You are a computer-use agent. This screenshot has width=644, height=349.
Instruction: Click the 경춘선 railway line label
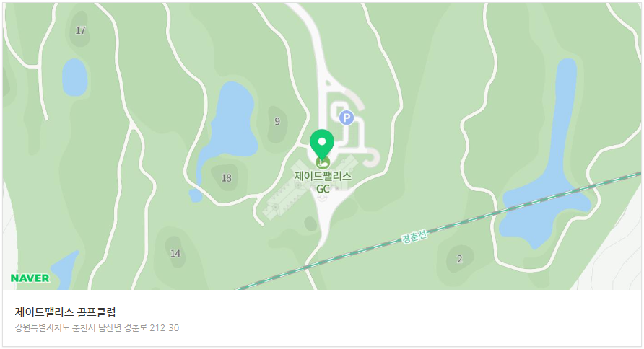tap(414, 237)
